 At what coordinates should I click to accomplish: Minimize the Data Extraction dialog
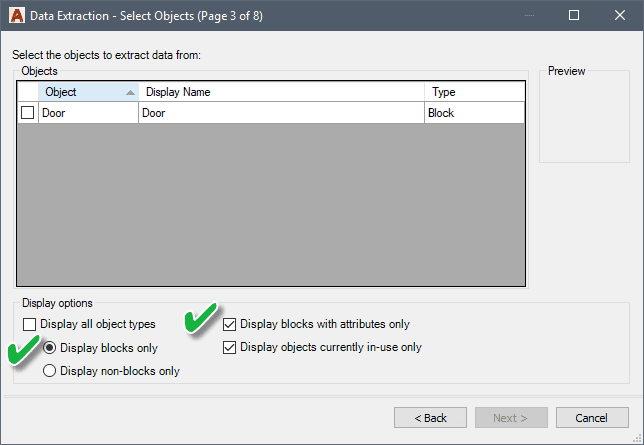point(527,16)
